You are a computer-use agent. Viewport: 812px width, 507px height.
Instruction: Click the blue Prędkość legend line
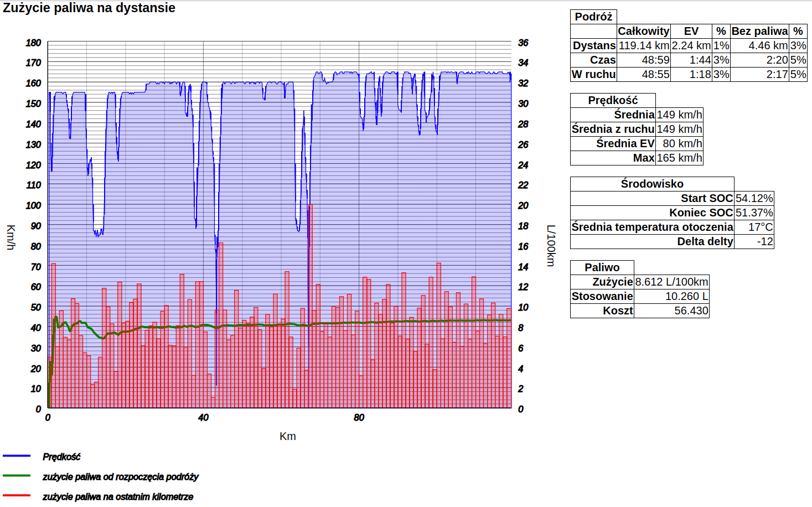[17, 456]
